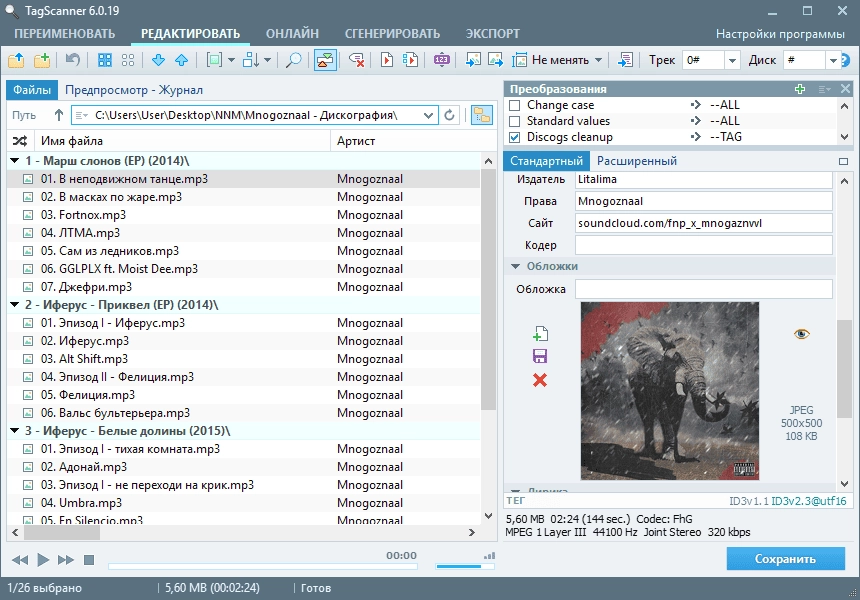Switch to Предпросмотр - Журнал tab
Viewport: 860px width, 600px height.
134,90
